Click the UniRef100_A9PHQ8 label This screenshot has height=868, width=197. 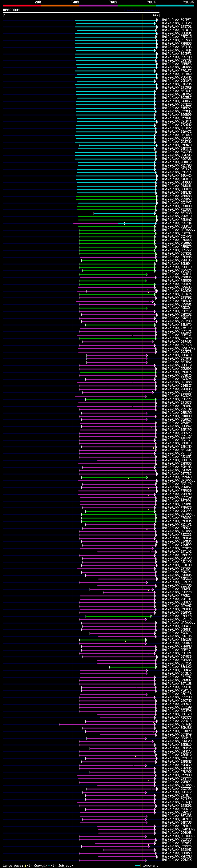pyautogui.click(x=176, y=43)
